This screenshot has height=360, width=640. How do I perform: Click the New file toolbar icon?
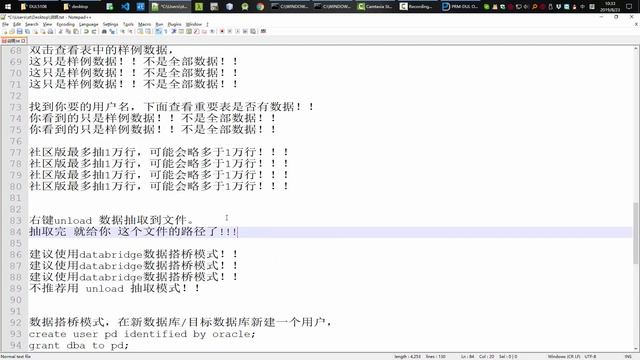pyautogui.click(x=5, y=31)
